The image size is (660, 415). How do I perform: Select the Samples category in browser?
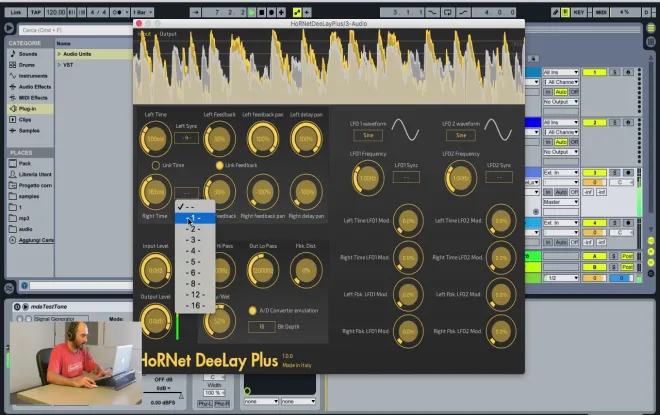30,130
